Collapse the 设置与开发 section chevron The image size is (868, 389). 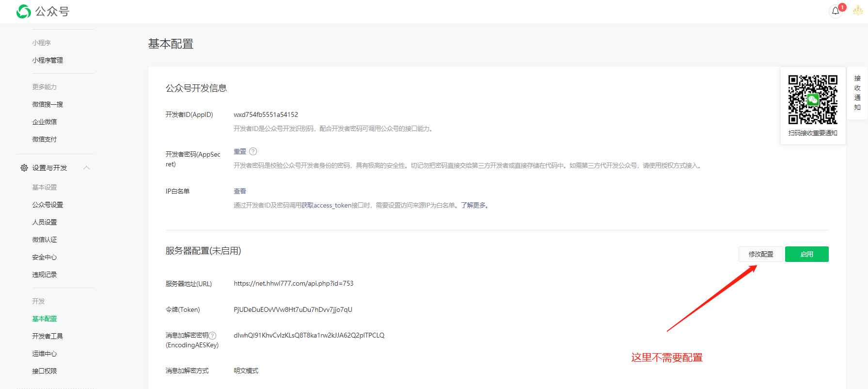coord(87,168)
